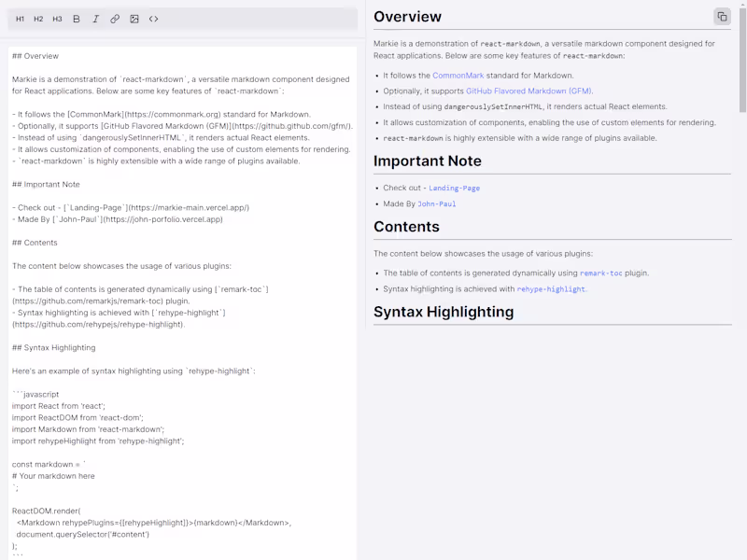Click the 'It allows customization' preview bullet

549,122
